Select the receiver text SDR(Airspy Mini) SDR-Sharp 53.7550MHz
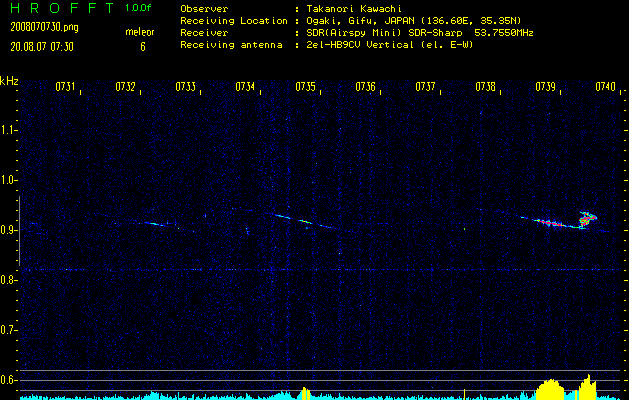Screen dimensions: 629x400 420,33
